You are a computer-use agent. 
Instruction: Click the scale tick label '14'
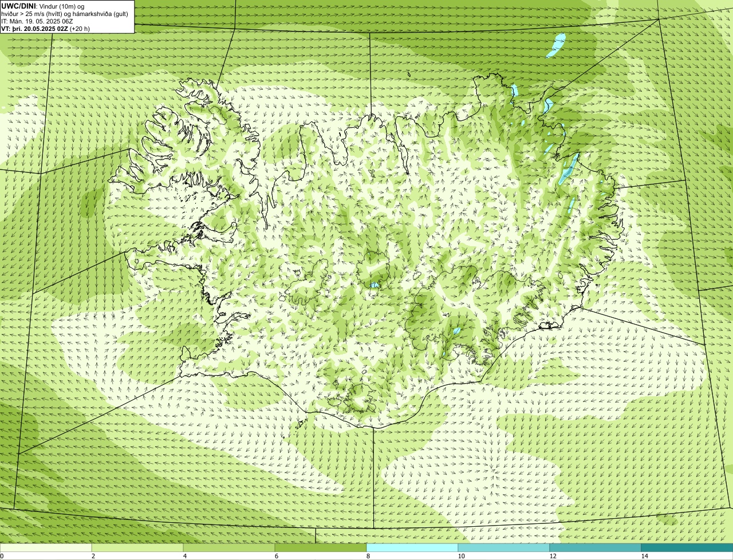click(x=644, y=556)
